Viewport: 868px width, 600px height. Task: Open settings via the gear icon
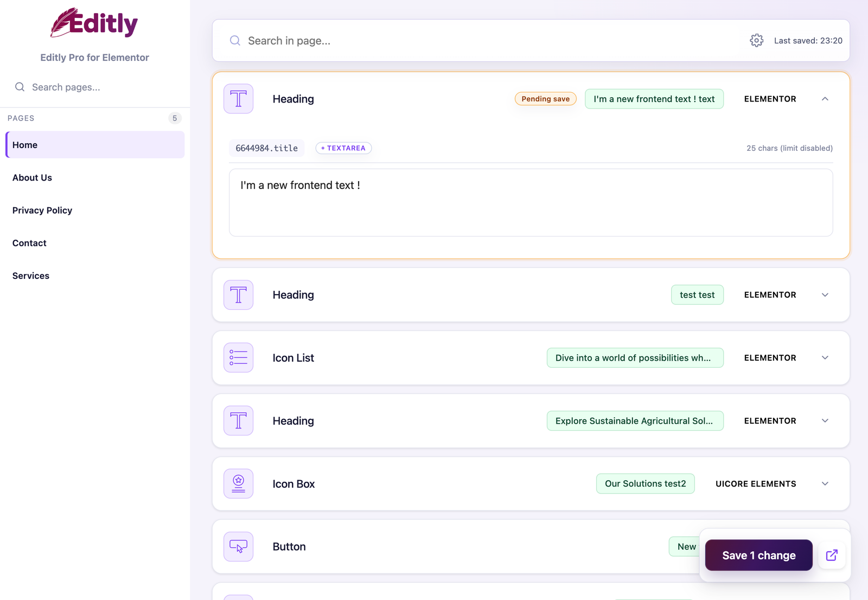[756, 40]
